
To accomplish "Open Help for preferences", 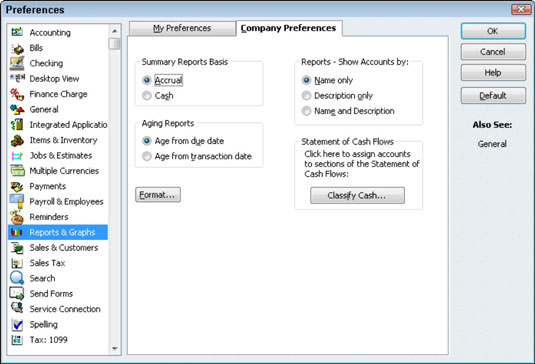I will [493, 73].
